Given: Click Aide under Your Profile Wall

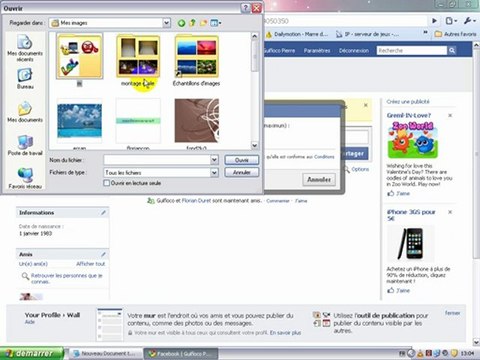Looking at the screenshot, I should (x=30, y=322).
